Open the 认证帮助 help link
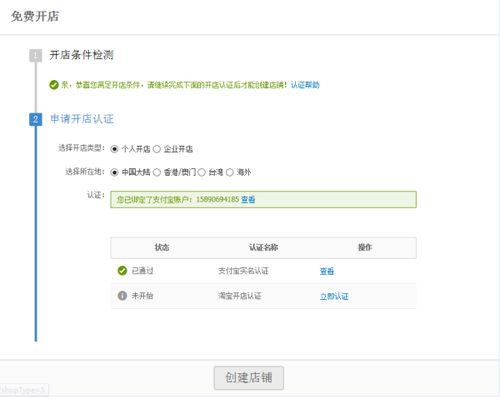The height and width of the screenshot is (399, 500). 305,85
